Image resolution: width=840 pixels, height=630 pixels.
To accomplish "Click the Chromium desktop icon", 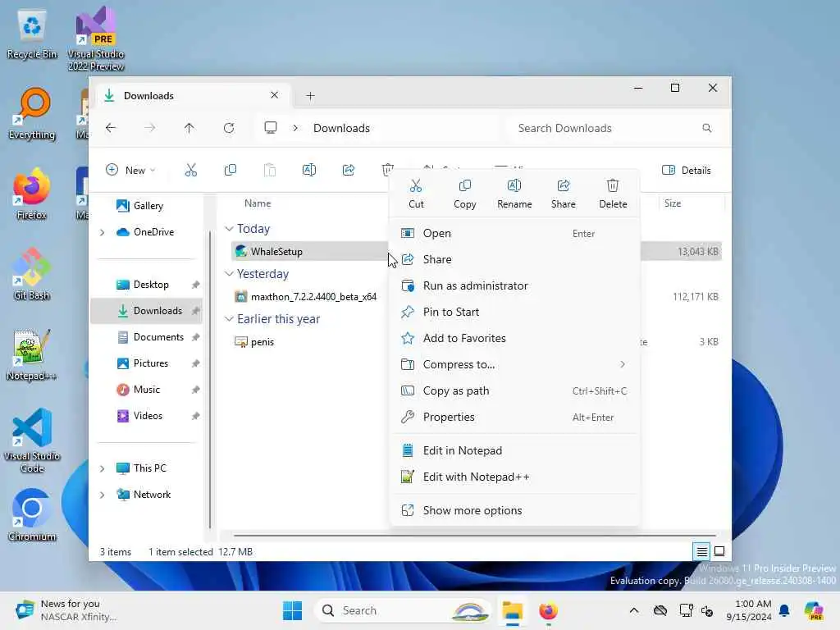I will (32, 515).
